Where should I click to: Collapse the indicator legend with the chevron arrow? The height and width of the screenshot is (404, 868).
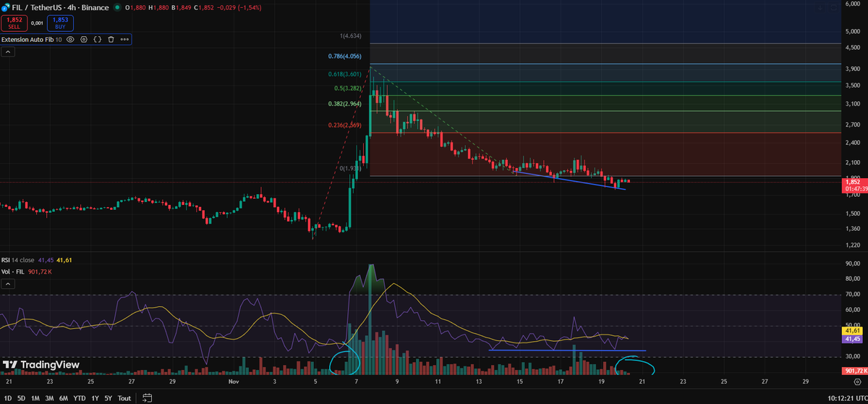(8, 52)
